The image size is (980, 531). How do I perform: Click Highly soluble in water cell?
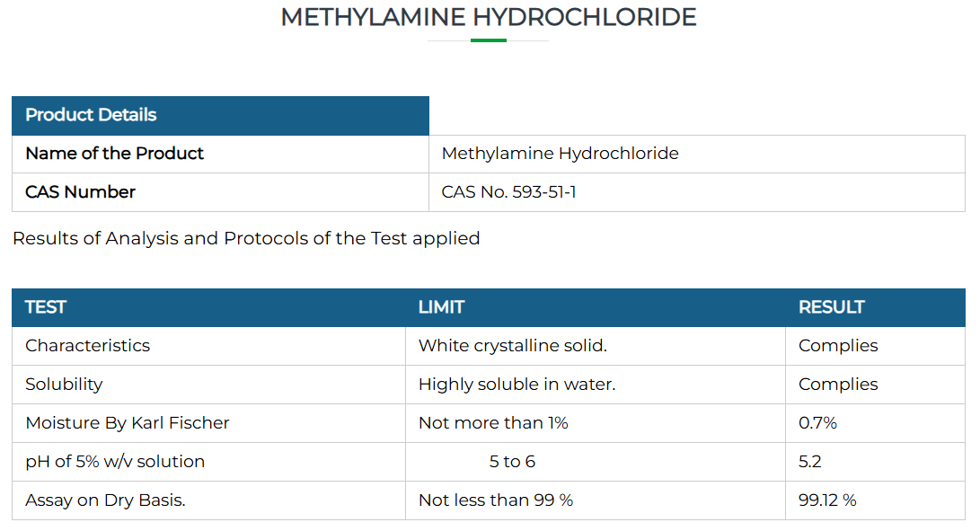tap(596, 385)
